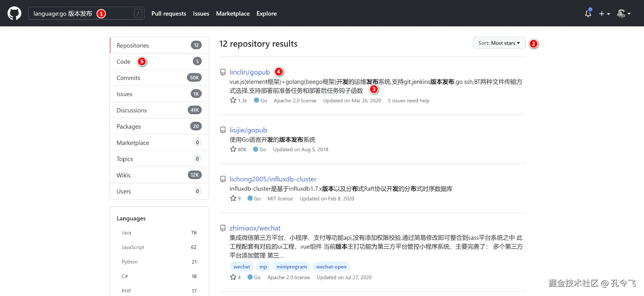Image resolution: width=644 pixels, height=296 pixels.
Task: Filter results by PHP language
Action: coord(159,291)
